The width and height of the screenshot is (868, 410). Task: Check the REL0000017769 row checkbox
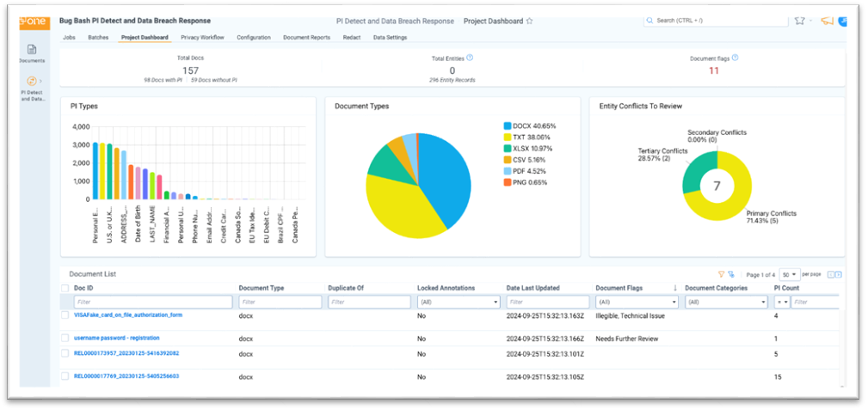click(x=65, y=376)
